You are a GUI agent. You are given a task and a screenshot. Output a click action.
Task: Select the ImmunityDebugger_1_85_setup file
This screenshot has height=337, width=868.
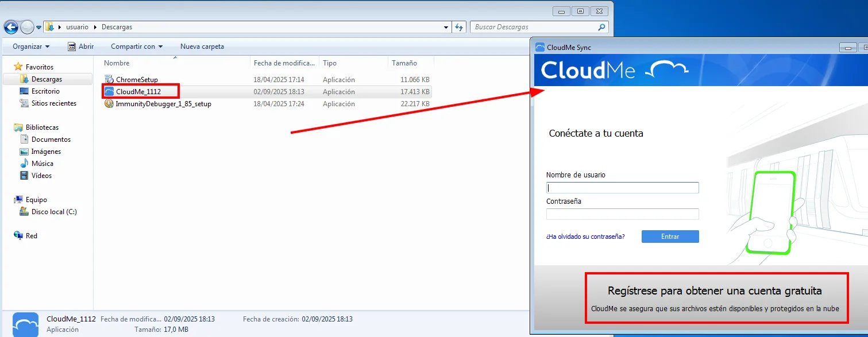164,104
